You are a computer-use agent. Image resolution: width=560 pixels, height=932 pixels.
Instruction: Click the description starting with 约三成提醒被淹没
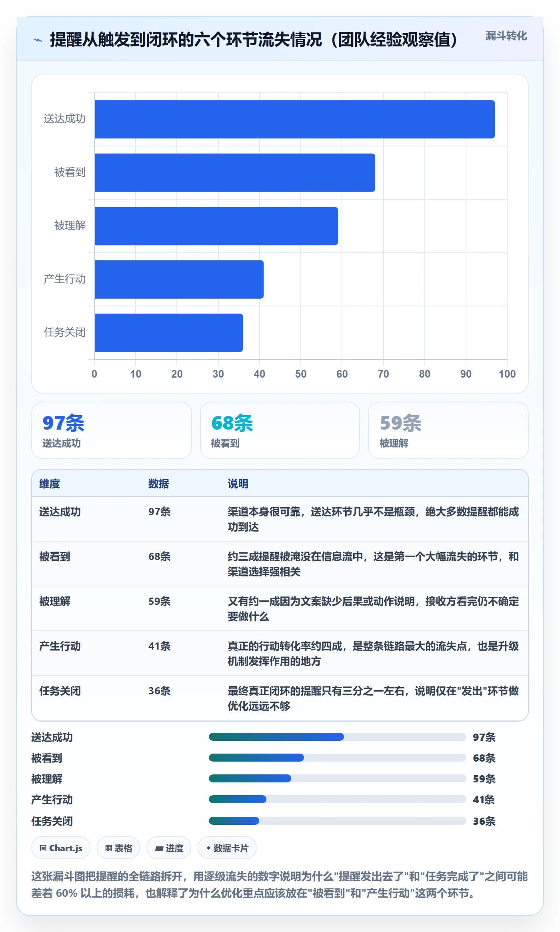pos(373,564)
